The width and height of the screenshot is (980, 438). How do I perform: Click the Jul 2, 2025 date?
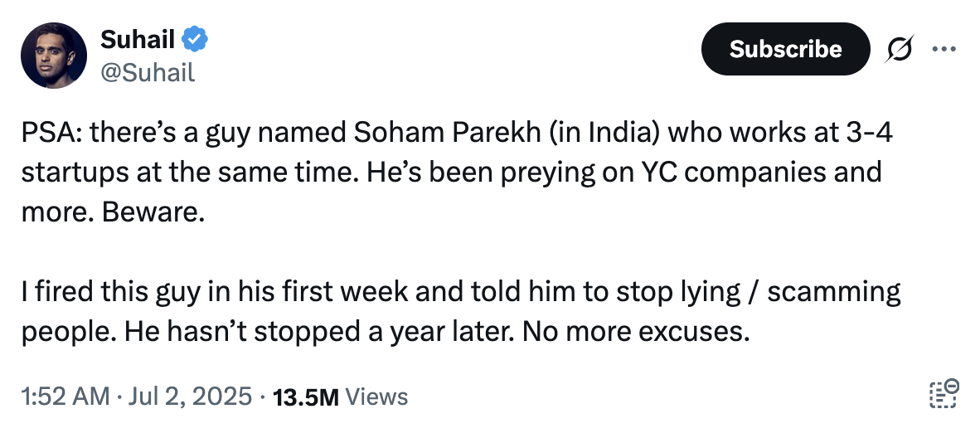click(190, 397)
